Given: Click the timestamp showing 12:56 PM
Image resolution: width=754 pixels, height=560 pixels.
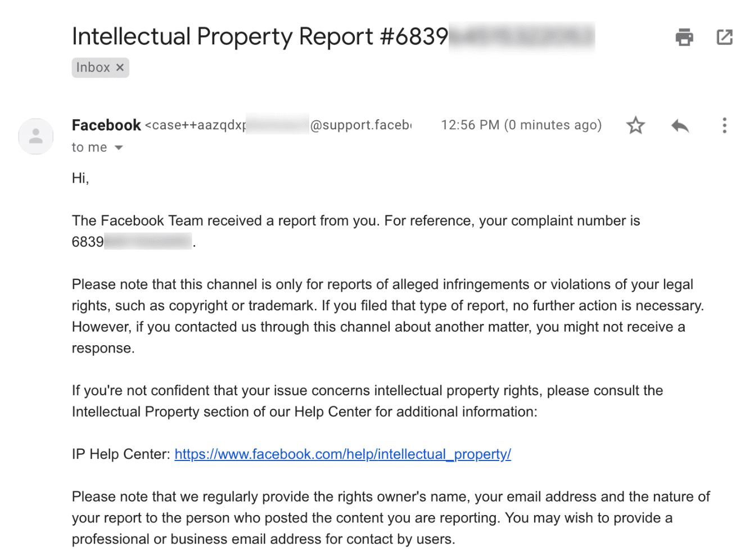Looking at the screenshot, I should [521, 125].
